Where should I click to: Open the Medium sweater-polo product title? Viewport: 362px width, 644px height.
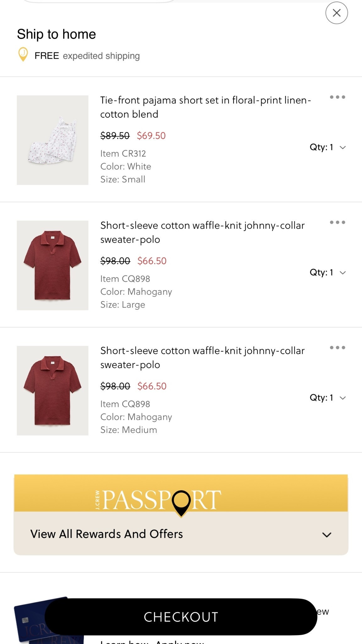point(202,357)
